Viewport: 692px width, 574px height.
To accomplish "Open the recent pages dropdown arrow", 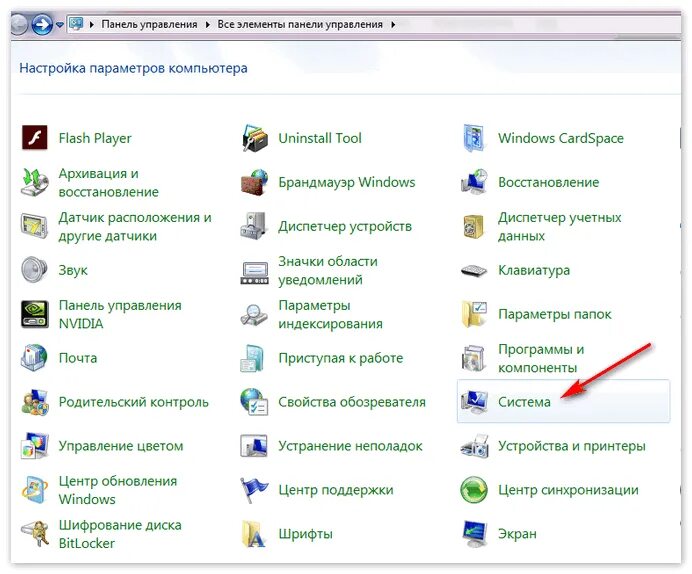I will [60, 25].
